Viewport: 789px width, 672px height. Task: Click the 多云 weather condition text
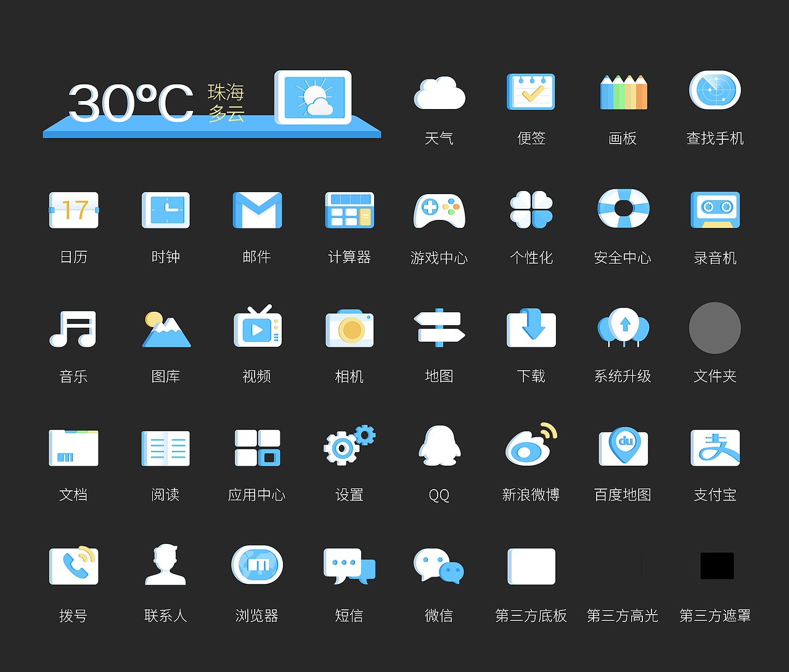click(226, 113)
